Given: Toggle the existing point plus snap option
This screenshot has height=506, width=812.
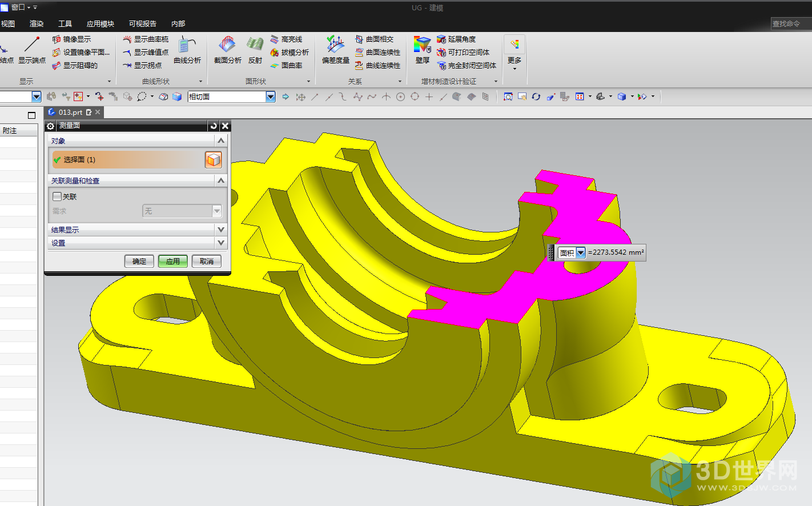Looking at the screenshot, I should point(429,97).
